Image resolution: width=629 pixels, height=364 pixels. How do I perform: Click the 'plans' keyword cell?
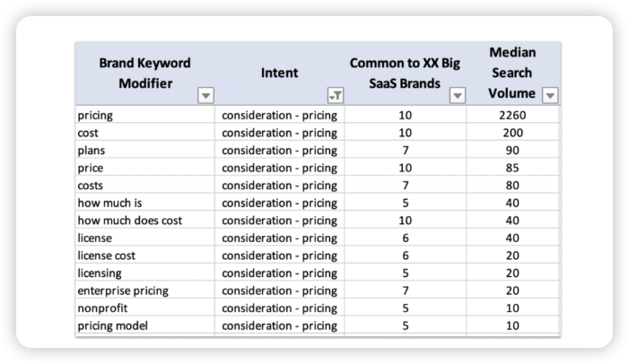click(x=145, y=148)
